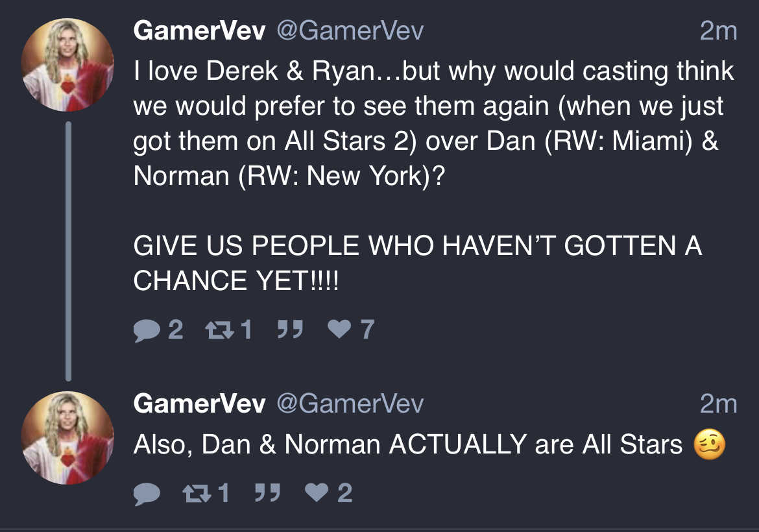The width and height of the screenshot is (759, 532).
Task: Retweet the second tweet about Dan & Norman
Action: click(x=197, y=494)
